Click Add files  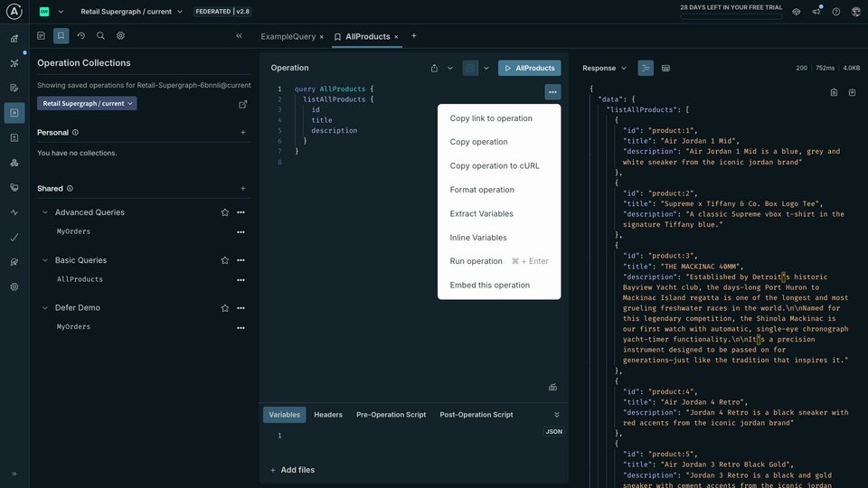point(292,470)
